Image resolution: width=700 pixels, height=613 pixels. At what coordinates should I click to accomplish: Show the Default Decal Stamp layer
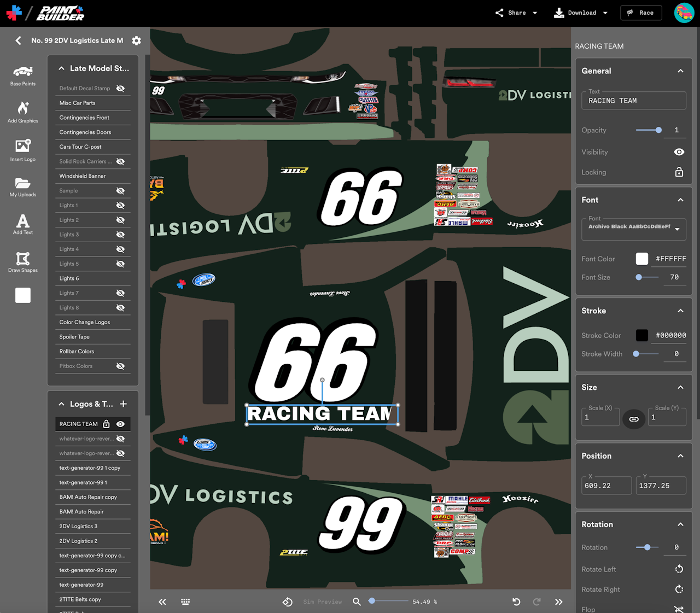[120, 89]
